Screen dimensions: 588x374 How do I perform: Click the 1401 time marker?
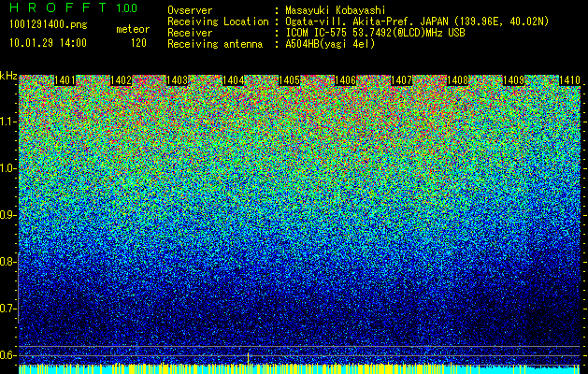(x=65, y=80)
